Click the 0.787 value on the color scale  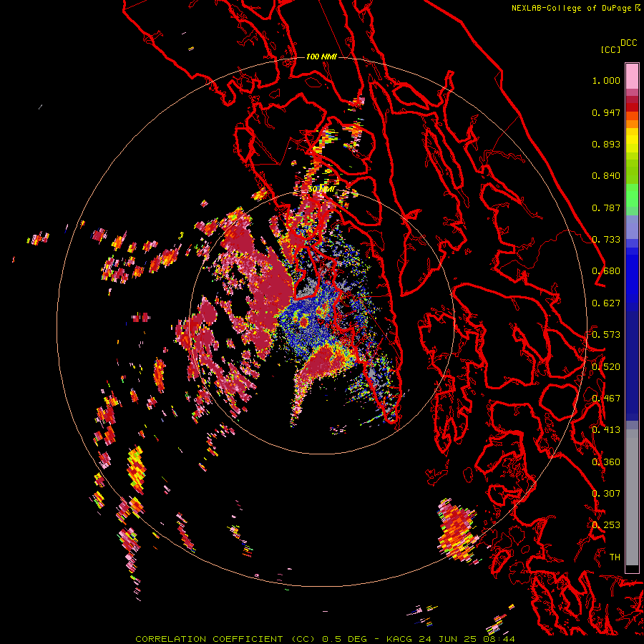(606, 208)
